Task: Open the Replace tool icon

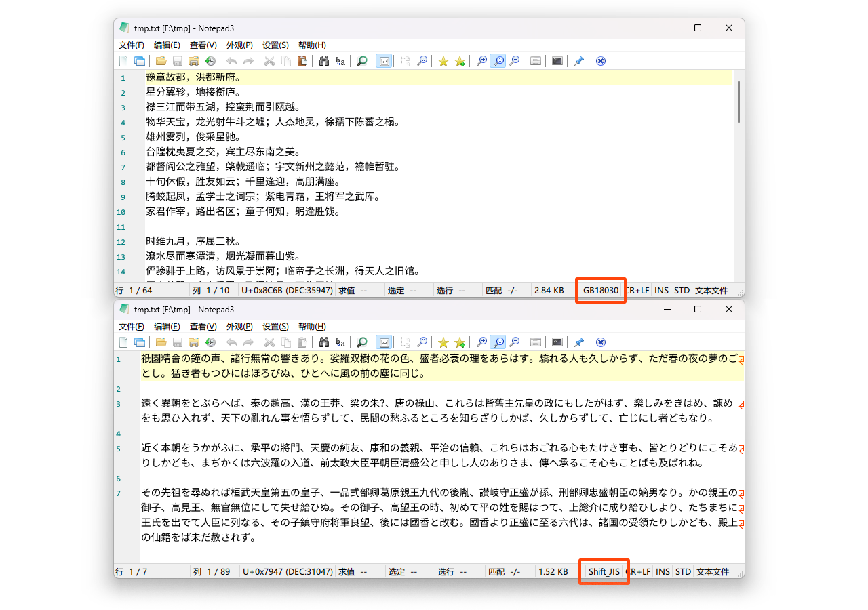Action: point(340,61)
